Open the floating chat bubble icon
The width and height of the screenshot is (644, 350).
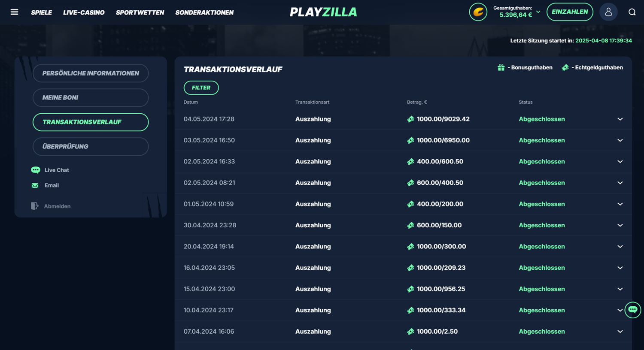pos(632,310)
